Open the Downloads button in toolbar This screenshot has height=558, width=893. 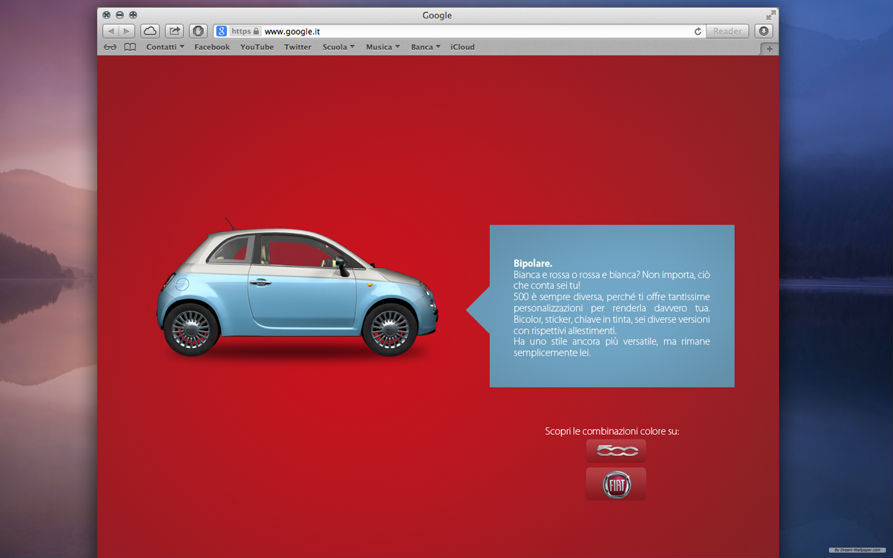click(x=764, y=31)
